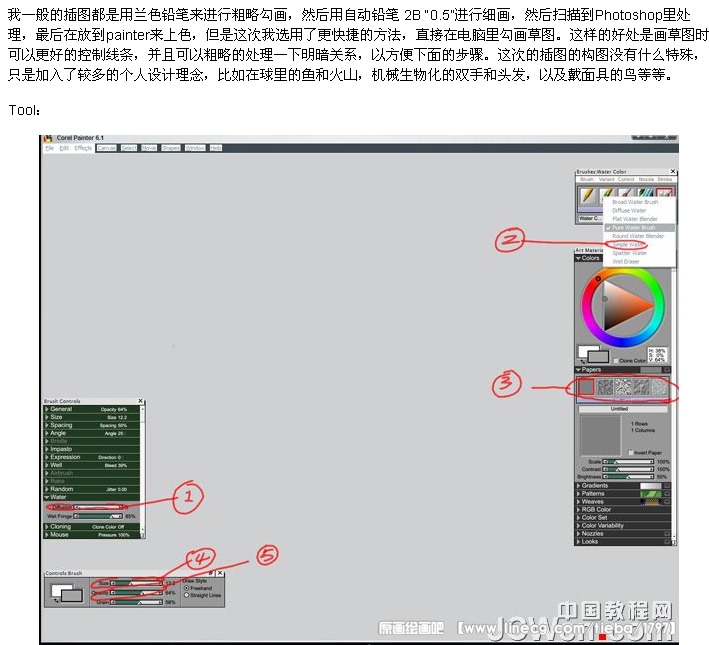
Task: Enable the Invert Paper checkbox
Action: click(631, 452)
